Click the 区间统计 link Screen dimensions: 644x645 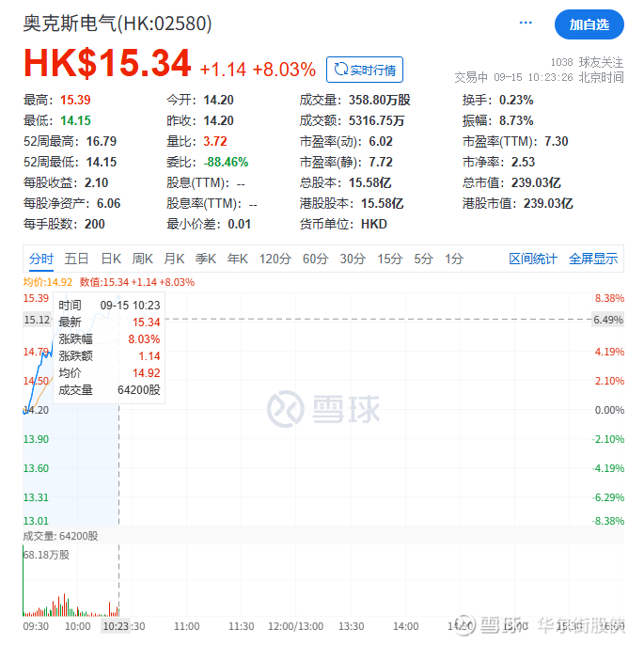tap(532, 259)
